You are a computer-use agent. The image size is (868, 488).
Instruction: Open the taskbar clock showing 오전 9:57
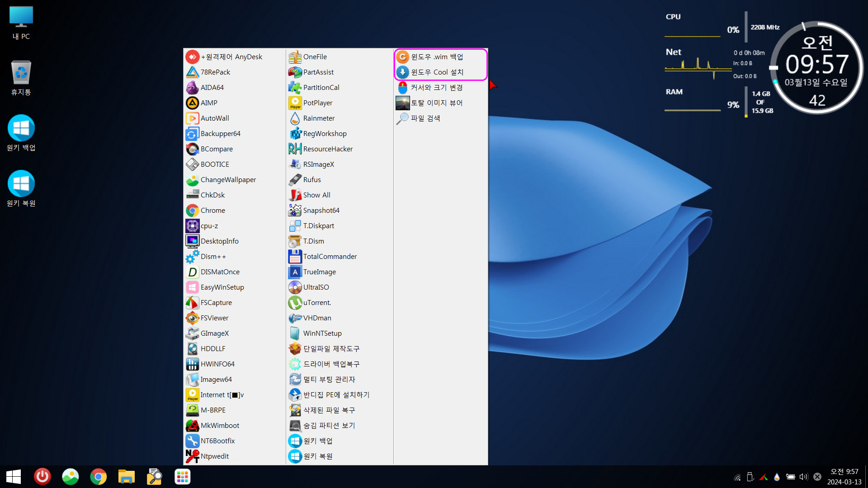coord(844,477)
